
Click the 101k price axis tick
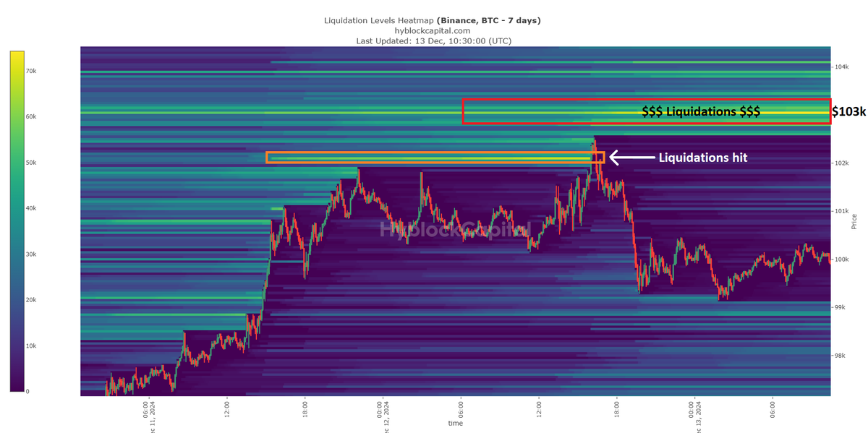tap(841, 211)
